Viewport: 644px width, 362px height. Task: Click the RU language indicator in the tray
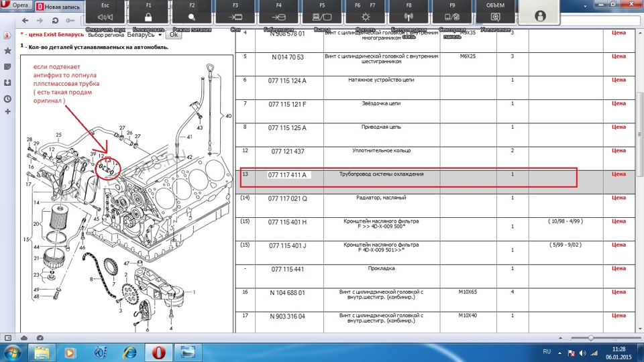tap(546, 352)
